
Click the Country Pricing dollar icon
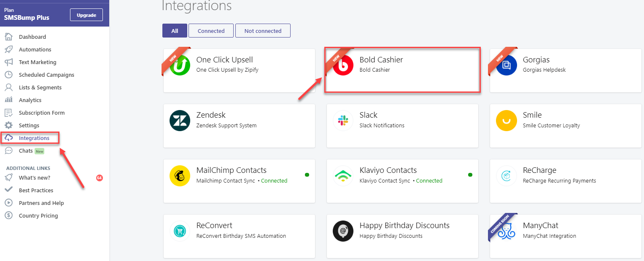[8, 215]
